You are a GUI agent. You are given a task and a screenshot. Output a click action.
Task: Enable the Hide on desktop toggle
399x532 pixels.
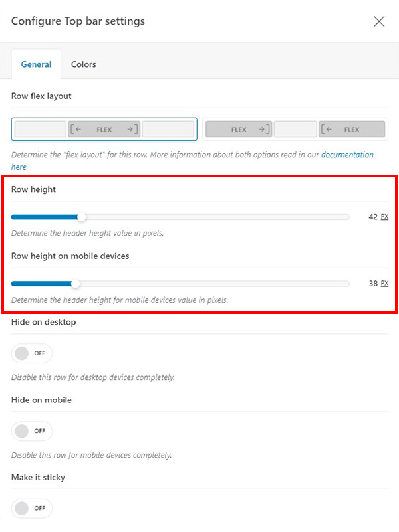pos(31,353)
